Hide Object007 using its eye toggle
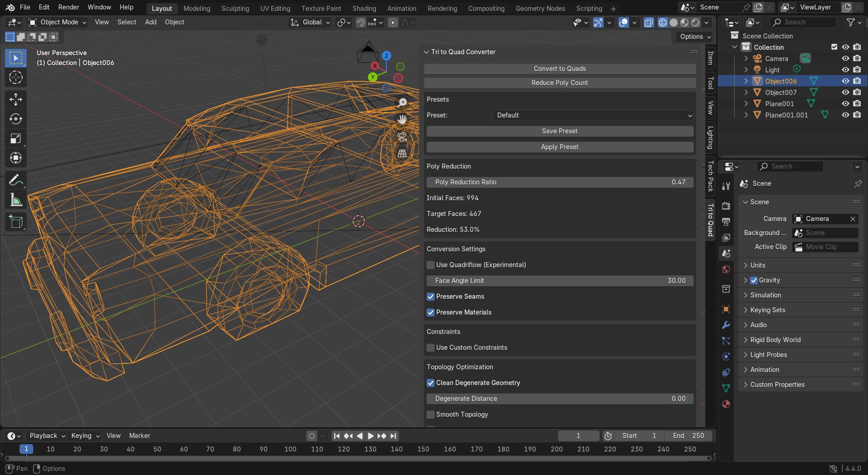The height and width of the screenshot is (475, 868). pyautogui.click(x=845, y=92)
